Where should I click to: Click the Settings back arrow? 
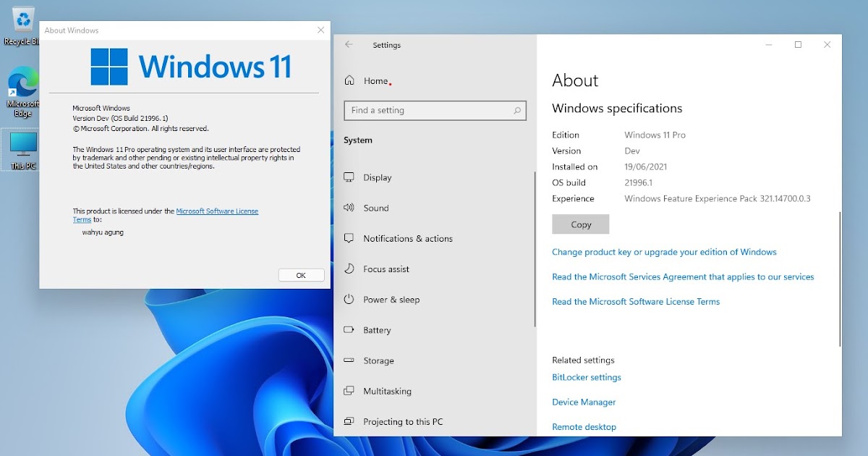[349, 45]
